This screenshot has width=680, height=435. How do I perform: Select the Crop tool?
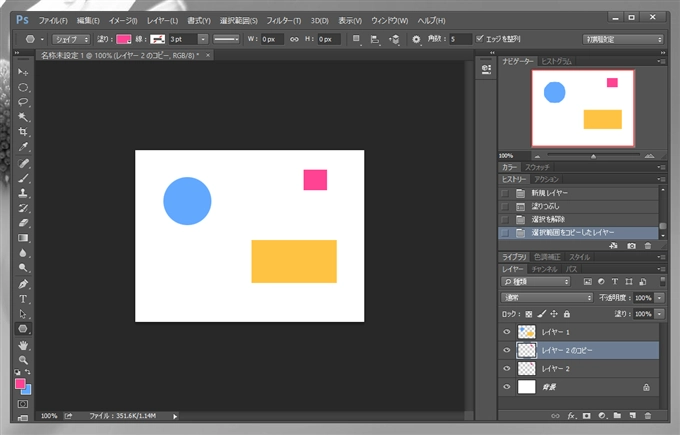pyautogui.click(x=23, y=131)
